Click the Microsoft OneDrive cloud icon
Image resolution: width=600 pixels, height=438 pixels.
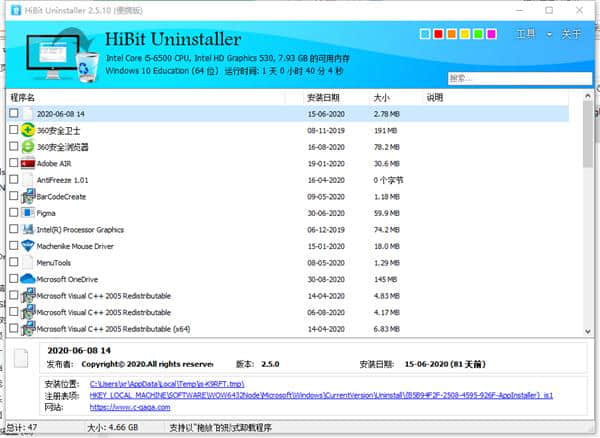28,278
